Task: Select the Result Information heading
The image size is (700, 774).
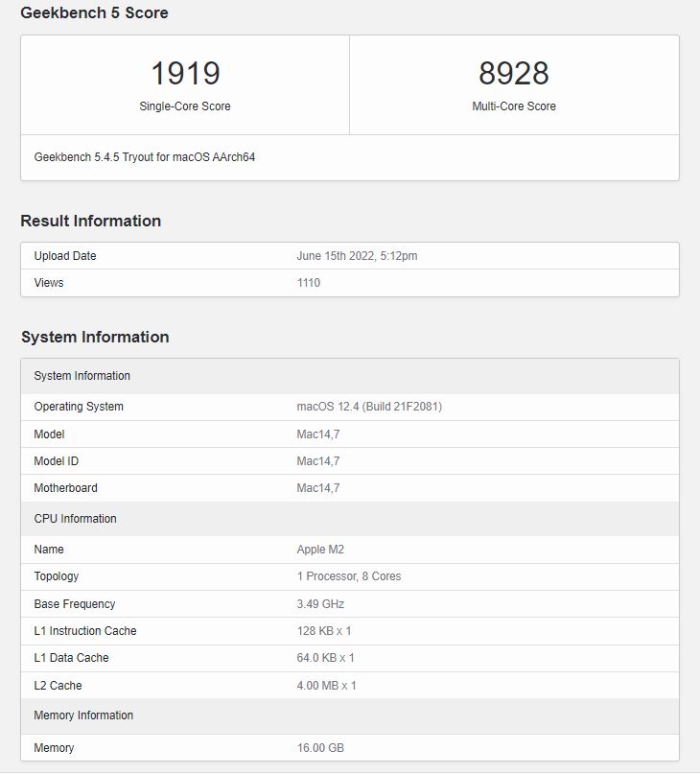Action: 91,221
